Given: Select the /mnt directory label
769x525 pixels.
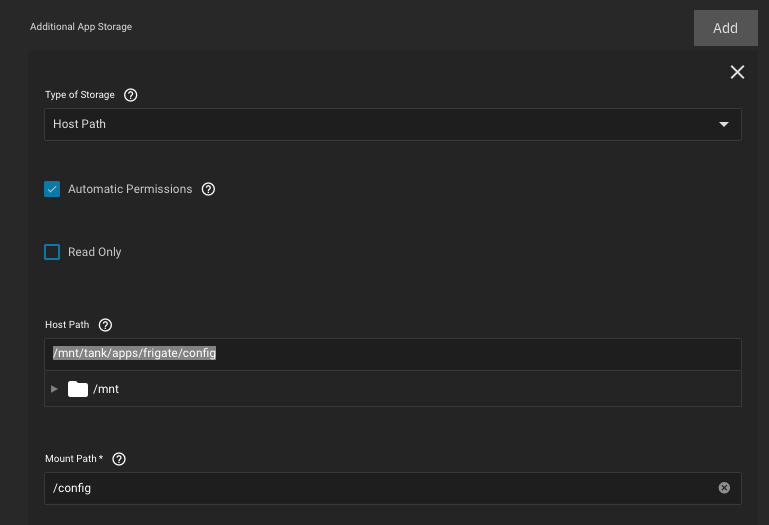Looking at the screenshot, I should [106, 389].
